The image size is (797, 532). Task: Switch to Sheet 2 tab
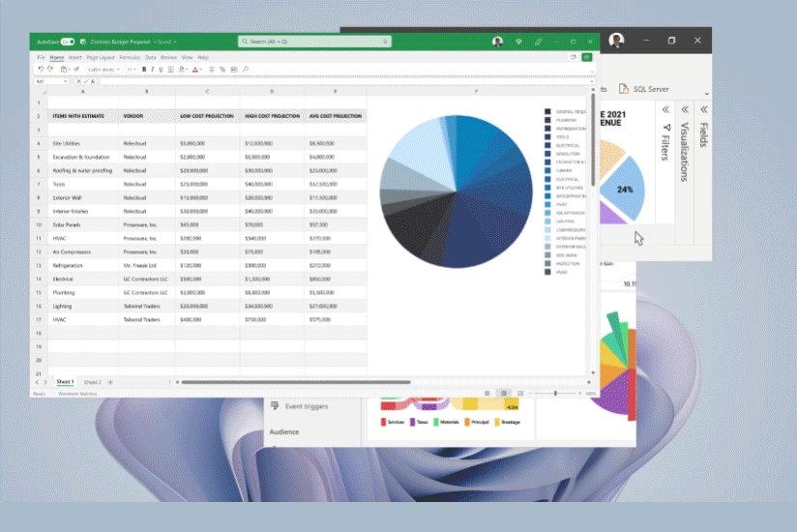92,382
